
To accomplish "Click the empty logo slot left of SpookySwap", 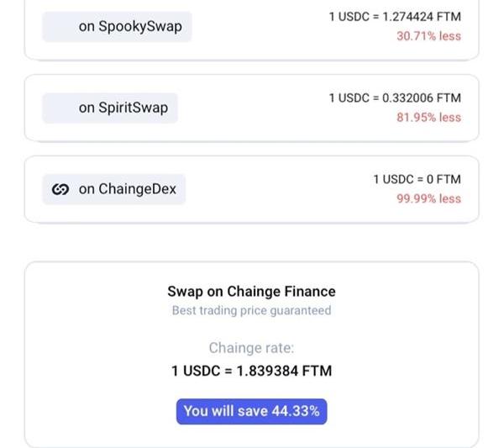I will [60, 26].
